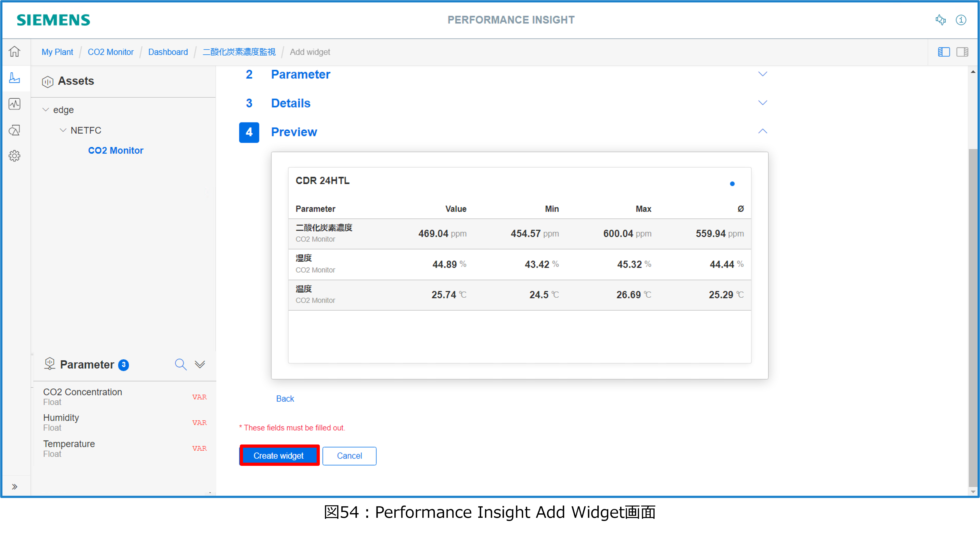Screen dimensions: 980x533
Task: Expand the sidebar with double arrow
Action: (x=14, y=487)
